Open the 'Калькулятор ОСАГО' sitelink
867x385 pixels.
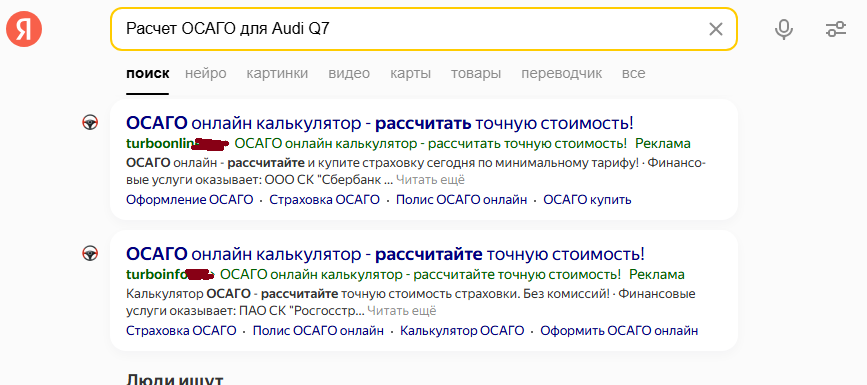click(462, 331)
